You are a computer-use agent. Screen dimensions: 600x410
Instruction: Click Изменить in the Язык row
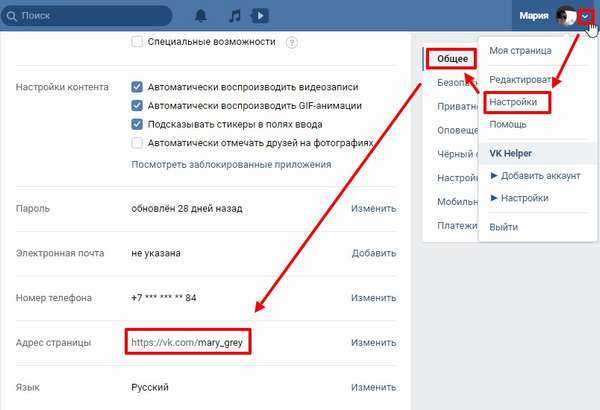tap(373, 387)
